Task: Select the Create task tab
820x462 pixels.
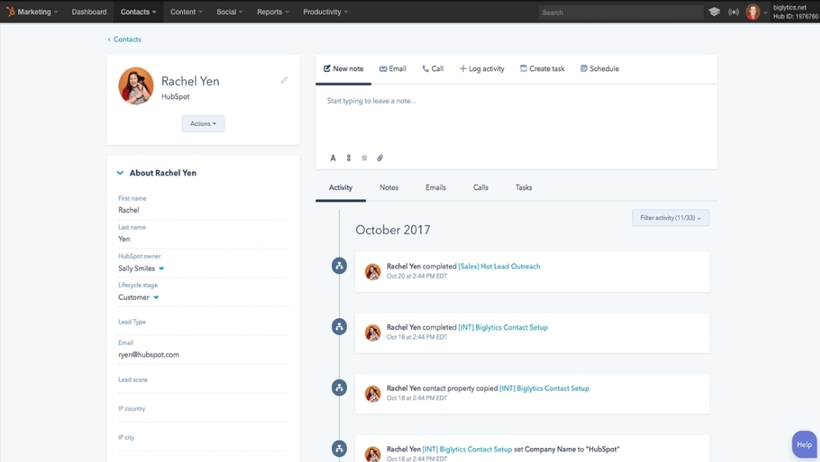Action: click(x=542, y=69)
